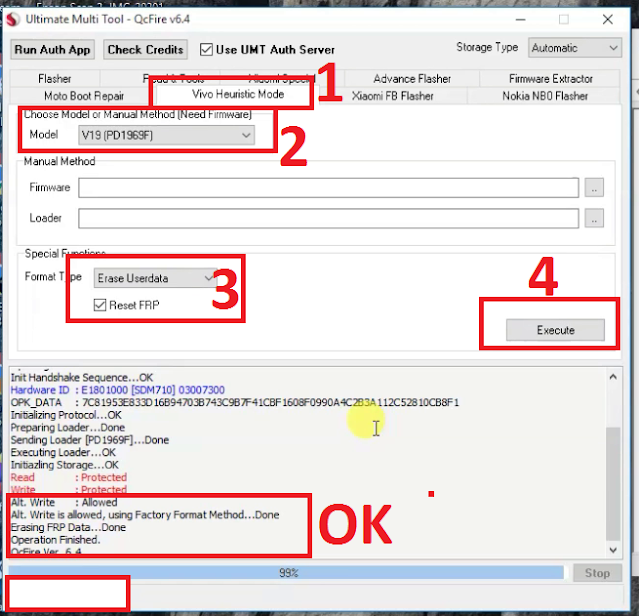Click 'Operation Finished.' log line
639x616 pixels.
pyautogui.click(x=55, y=540)
